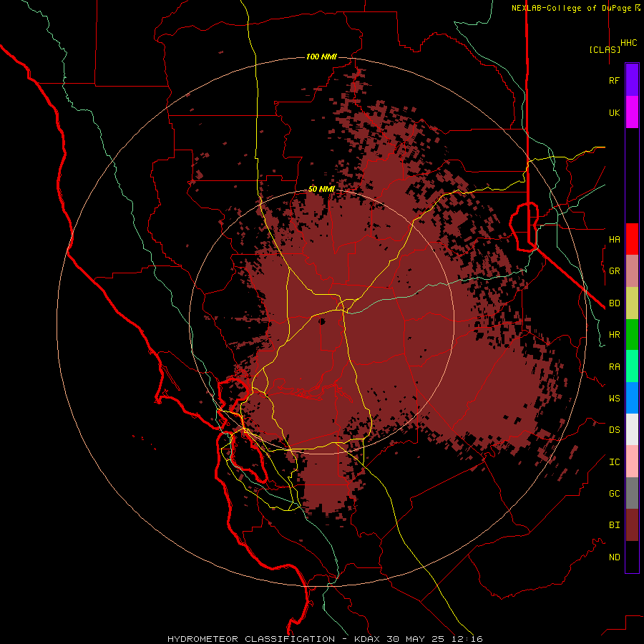Click the 100 NMI range ring label
644x644 pixels.
point(321,57)
